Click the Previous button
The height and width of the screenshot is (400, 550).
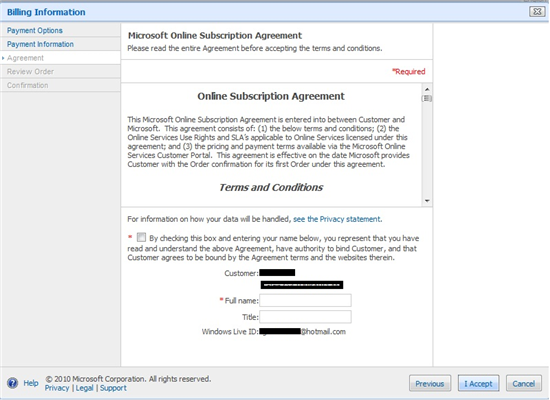coord(430,383)
